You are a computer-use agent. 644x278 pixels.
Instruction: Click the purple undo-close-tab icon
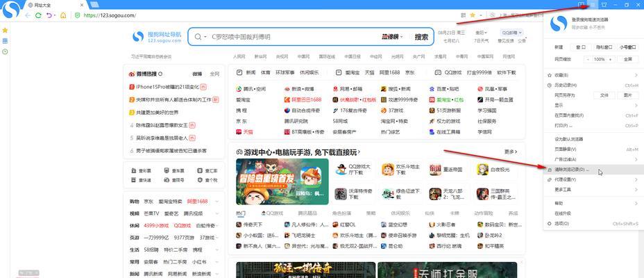tap(49, 15)
